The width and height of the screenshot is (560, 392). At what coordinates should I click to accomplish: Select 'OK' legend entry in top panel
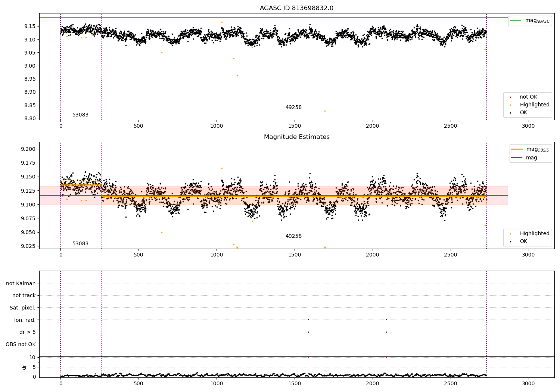point(523,113)
